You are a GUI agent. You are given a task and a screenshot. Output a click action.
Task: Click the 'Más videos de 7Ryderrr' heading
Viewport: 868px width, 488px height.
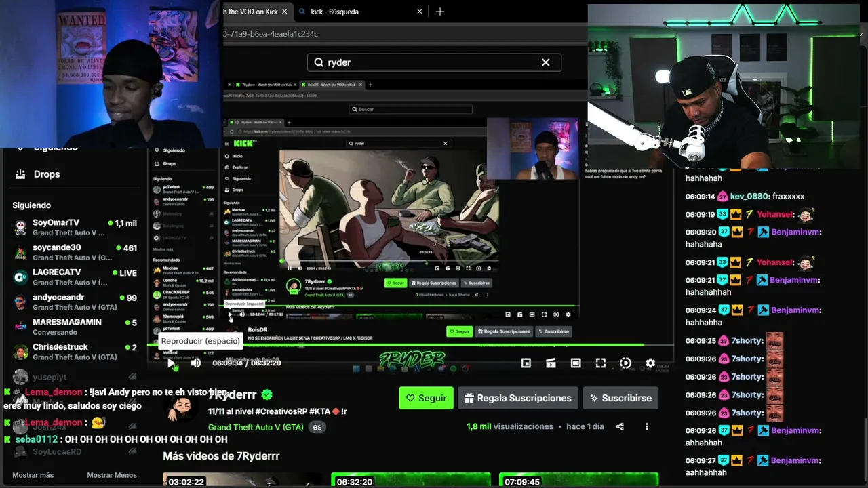point(221,456)
